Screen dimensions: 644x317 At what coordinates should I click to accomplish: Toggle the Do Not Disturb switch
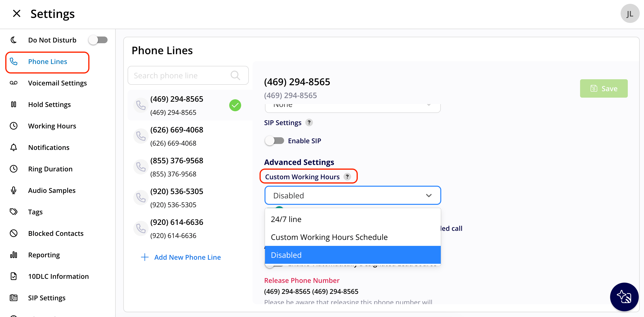(x=98, y=40)
